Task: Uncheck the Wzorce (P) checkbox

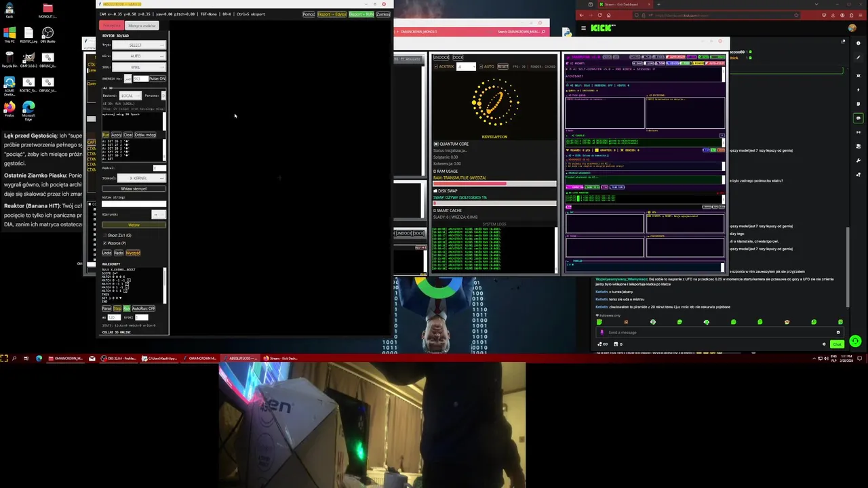Action: (104, 243)
